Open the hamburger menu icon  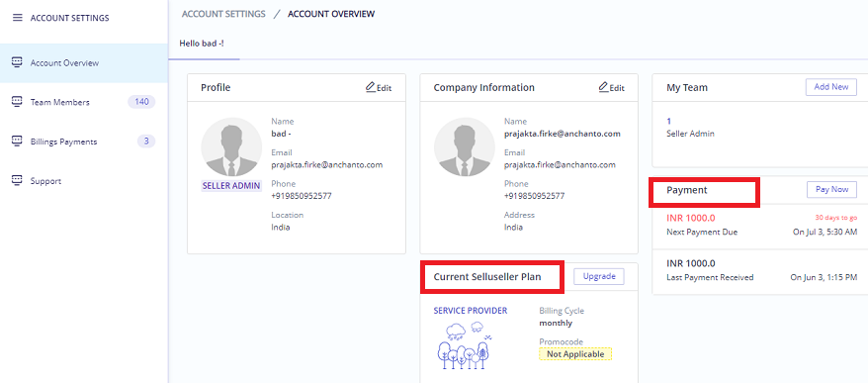click(18, 18)
